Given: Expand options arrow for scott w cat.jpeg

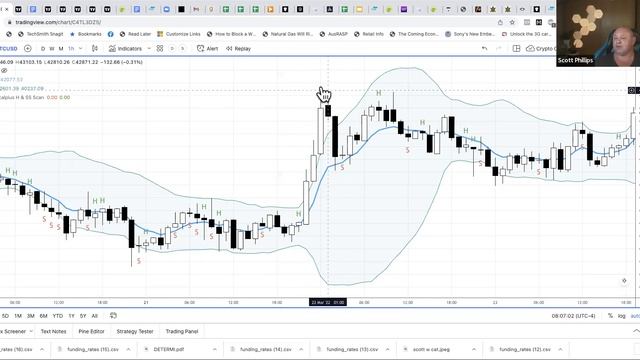Looking at the screenshot, I should (x=474, y=349).
